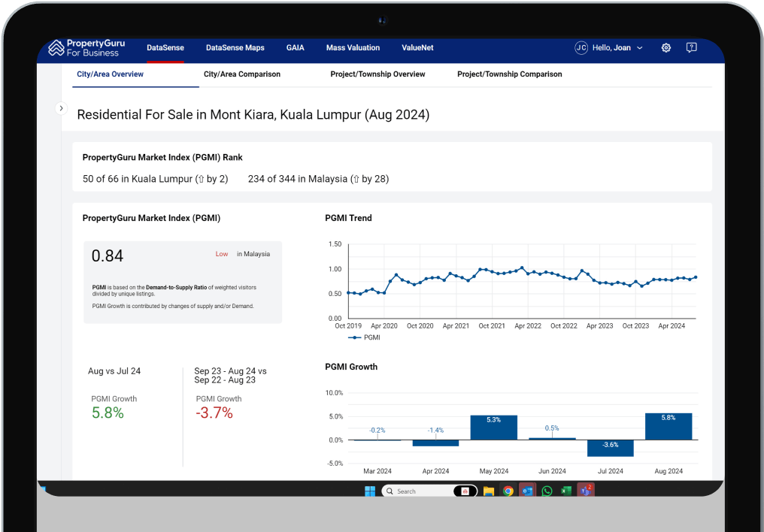Click the Aug 2024 5.8% bar
764x532 pixels.
pyautogui.click(x=668, y=426)
